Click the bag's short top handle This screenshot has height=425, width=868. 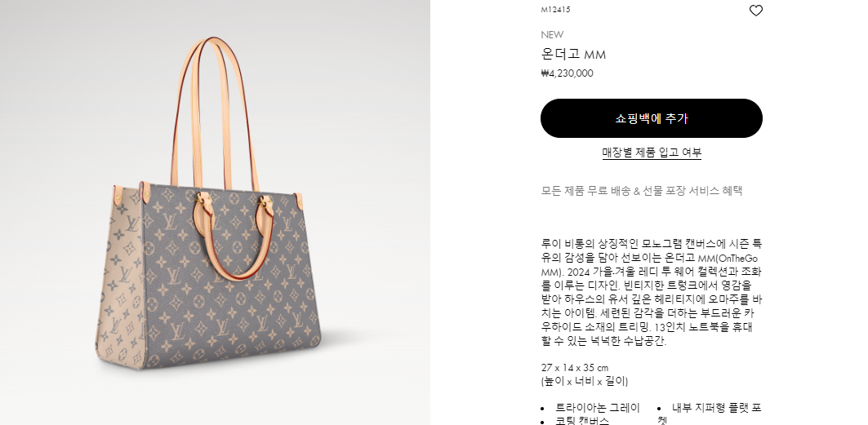pyautogui.click(x=236, y=239)
